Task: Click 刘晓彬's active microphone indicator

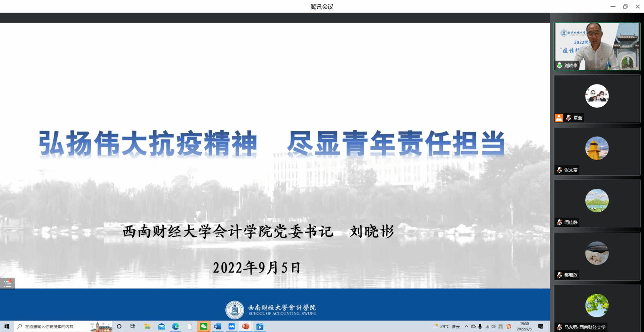Action: pos(559,65)
